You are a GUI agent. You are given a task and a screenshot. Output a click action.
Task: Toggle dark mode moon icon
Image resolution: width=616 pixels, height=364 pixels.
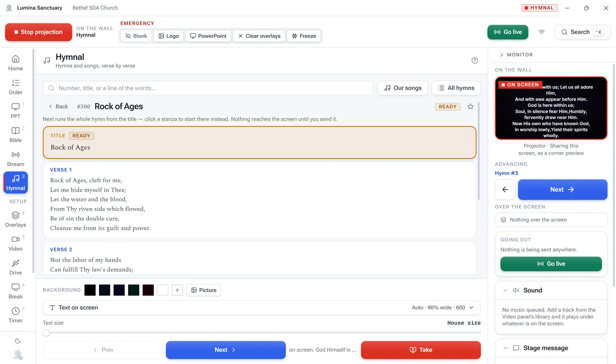(18, 341)
